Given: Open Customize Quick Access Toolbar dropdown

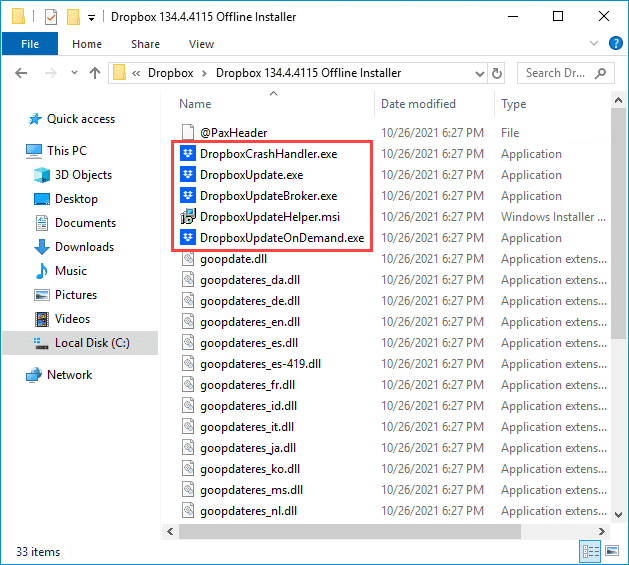Looking at the screenshot, I should [x=91, y=18].
